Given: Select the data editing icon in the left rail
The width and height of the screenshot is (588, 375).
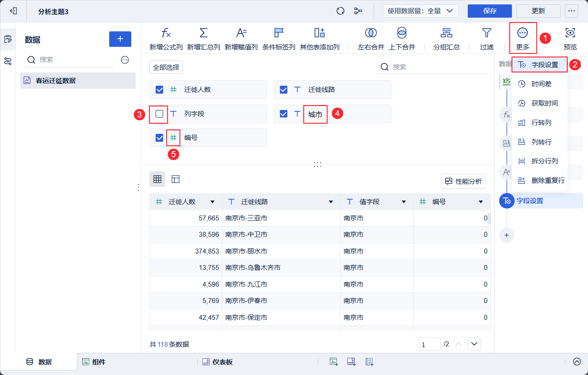Looking at the screenshot, I should point(8,39).
